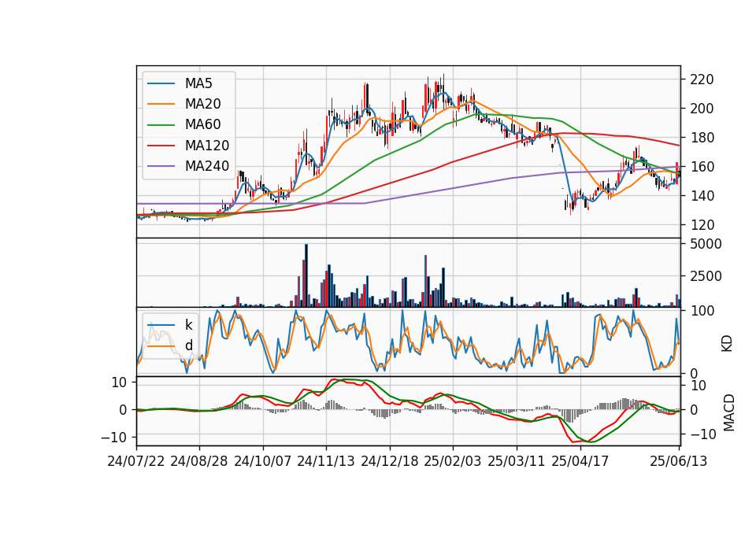
Task: Click the 24/12/18 date axis label
Action: [x=390, y=461]
